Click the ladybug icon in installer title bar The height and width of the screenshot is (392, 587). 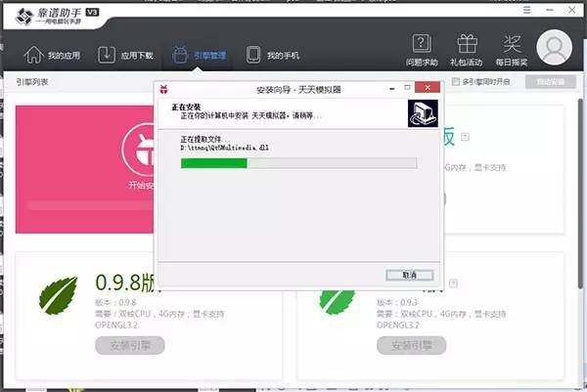point(164,89)
